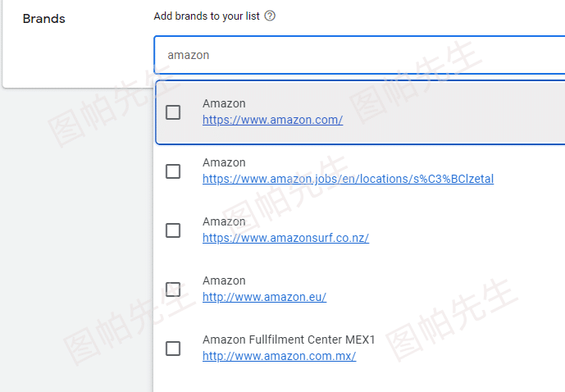Image resolution: width=565 pixels, height=392 pixels.
Task: Click the Brands section heading
Action: click(x=44, y=19)
